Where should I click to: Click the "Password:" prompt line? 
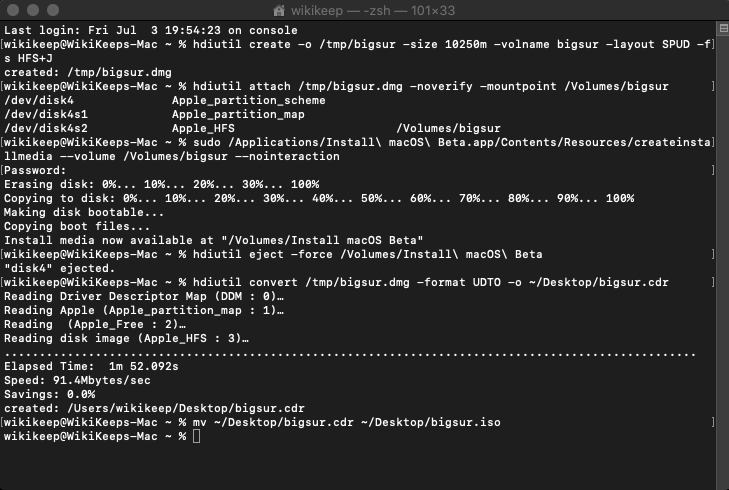coord(35,170)
